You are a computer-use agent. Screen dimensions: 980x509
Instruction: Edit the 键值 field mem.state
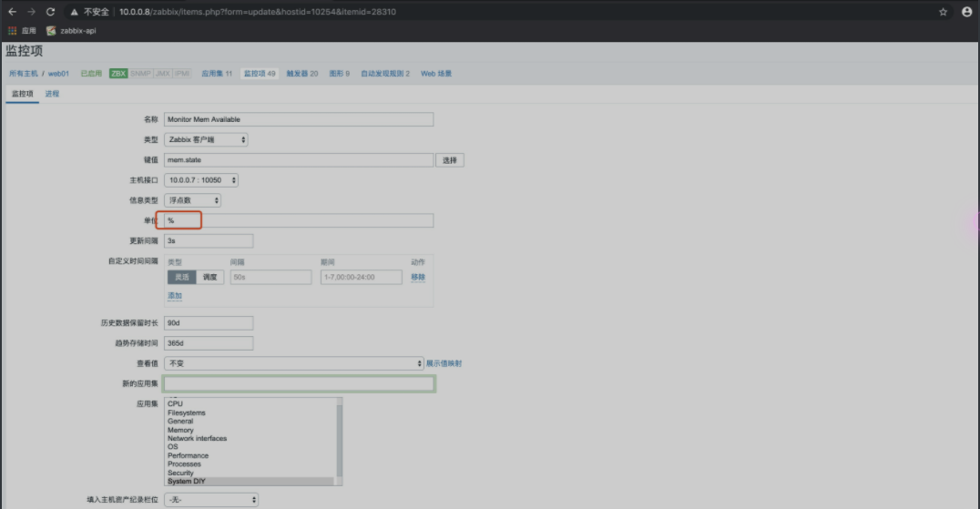click(299, 160)
